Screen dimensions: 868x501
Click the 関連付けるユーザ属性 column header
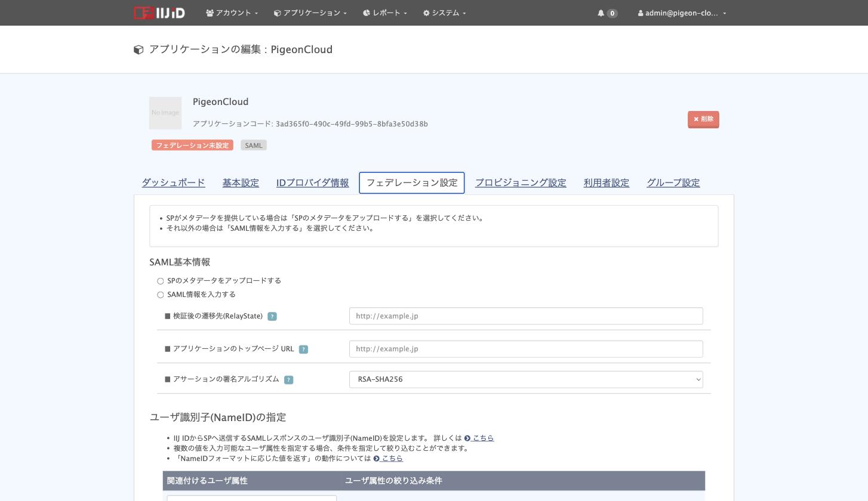207,481
